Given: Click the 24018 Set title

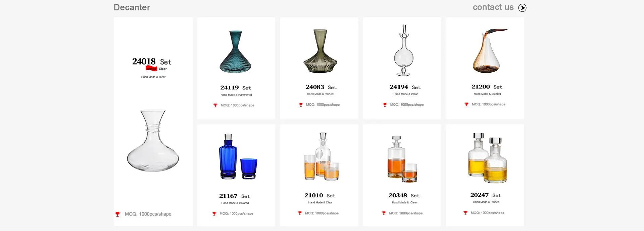Looking at the screenshot, I should click(152, 62).
